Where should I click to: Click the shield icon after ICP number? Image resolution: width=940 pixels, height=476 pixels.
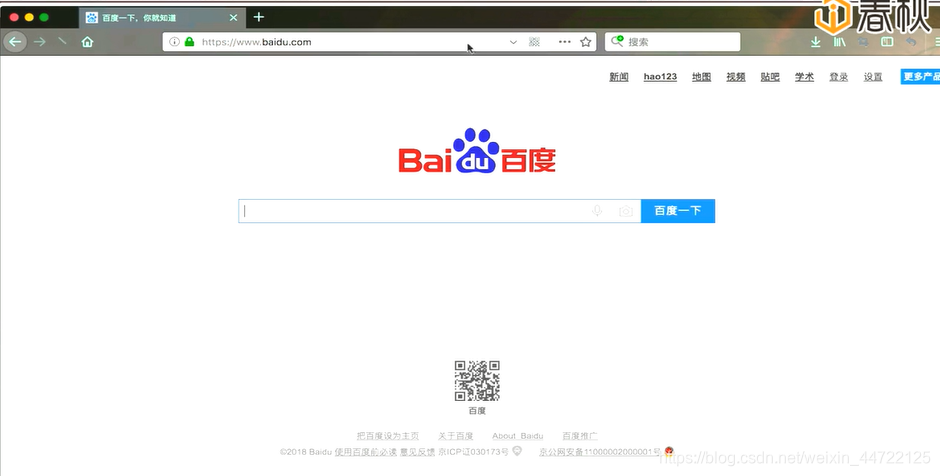click(517, 451)
